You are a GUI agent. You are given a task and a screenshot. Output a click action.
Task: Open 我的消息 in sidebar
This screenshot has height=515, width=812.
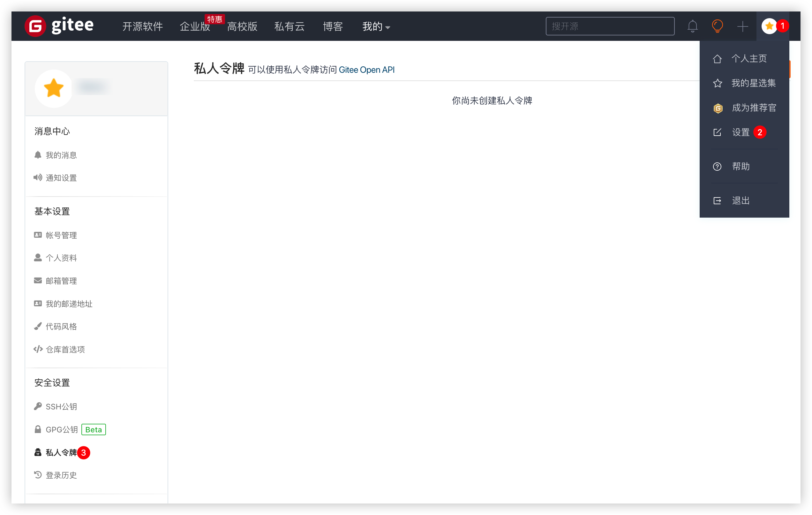[61, 155]
